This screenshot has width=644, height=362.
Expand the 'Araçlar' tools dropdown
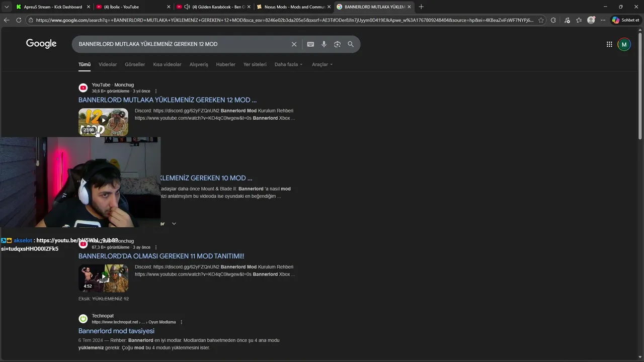pyautogui.click(x=323, y=64)
